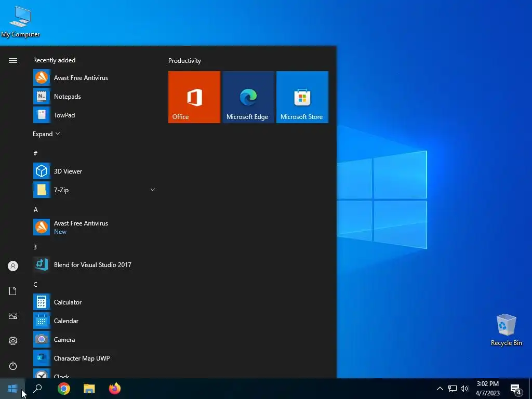Expand the Recently added list
This screenshot has height=399, width=532.
(46, 134)
